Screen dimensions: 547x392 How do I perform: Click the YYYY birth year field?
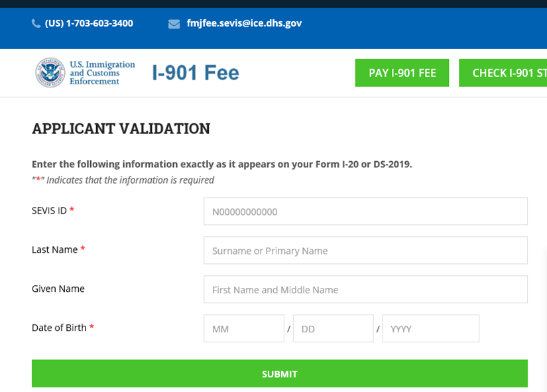(431, 328)
